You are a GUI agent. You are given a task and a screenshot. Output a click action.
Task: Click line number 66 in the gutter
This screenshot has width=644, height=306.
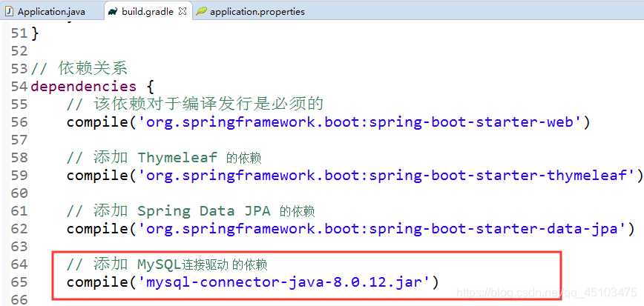click(19, 299)
